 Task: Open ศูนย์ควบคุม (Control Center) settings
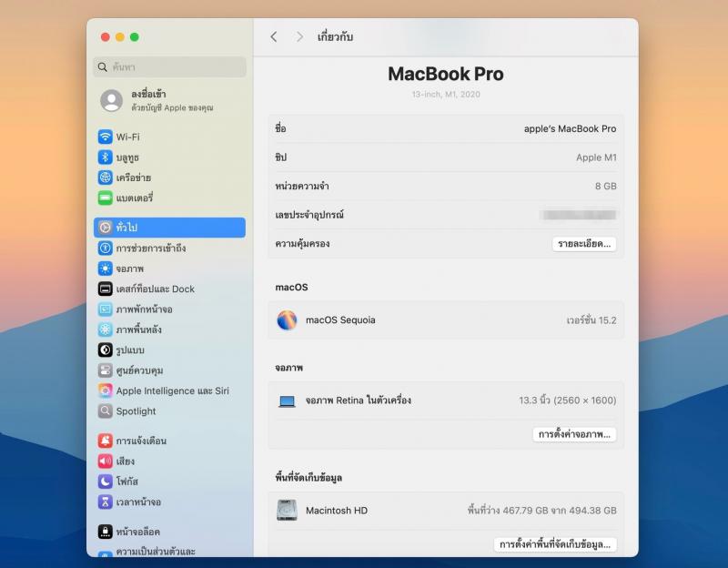pyautogui.click(x=169, y=370)
